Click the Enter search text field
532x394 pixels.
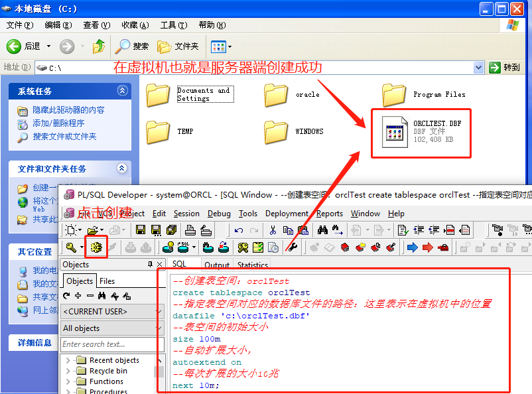(x=112, y=344)
